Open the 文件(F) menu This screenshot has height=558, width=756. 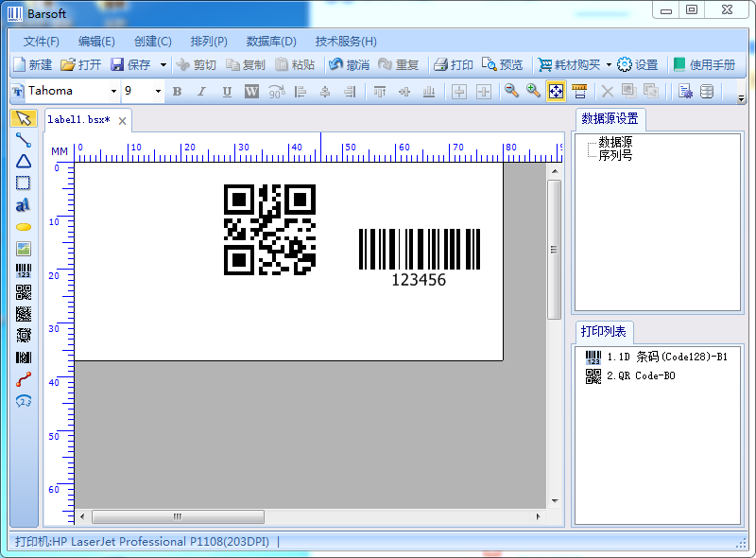tap(42, 42)
